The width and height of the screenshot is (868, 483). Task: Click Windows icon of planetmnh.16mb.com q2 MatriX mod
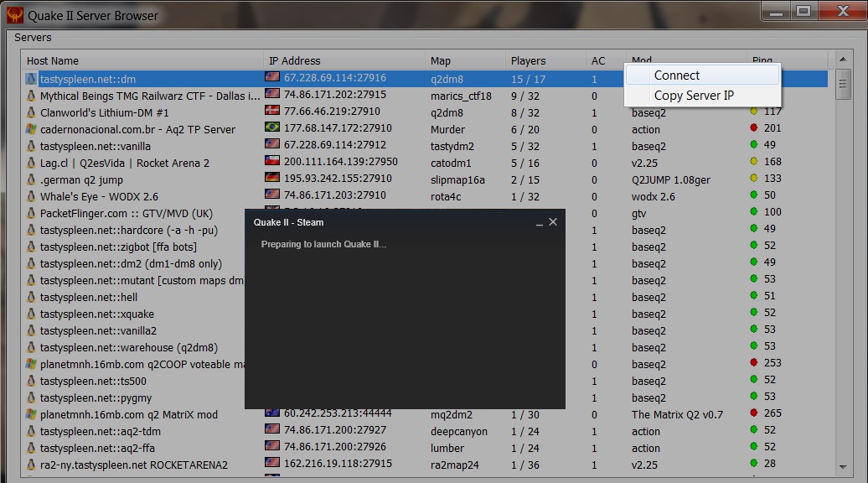click(31, 414)
